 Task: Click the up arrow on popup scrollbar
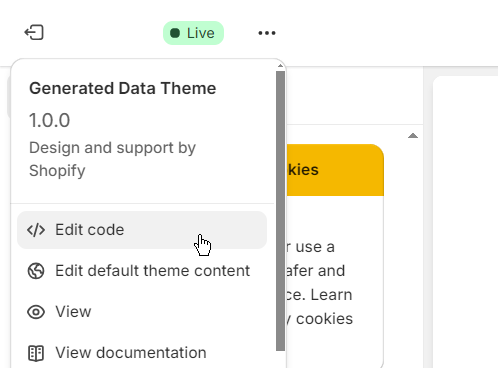coord(280,66)
